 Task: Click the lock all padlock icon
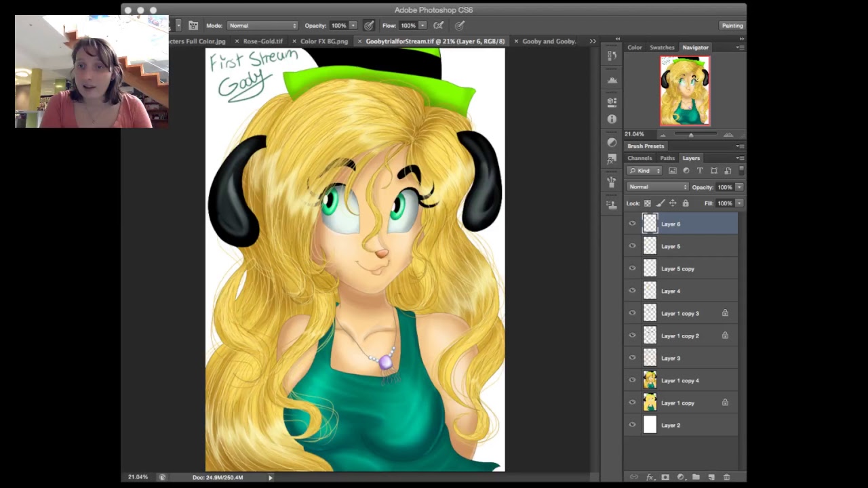click(686, 203)
